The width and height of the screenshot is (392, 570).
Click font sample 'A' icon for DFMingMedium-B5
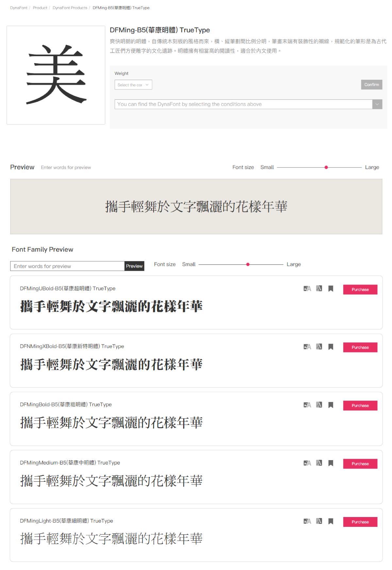[319, 463]
